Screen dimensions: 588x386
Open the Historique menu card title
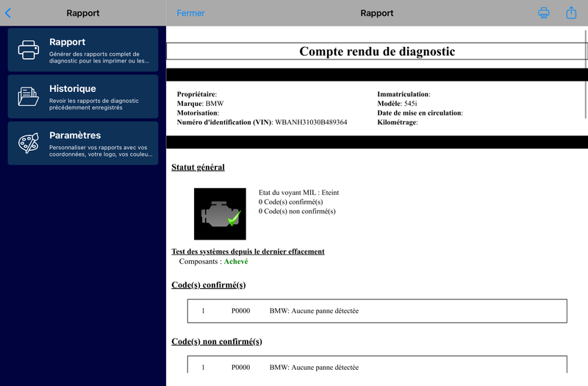tap(72, 88)
